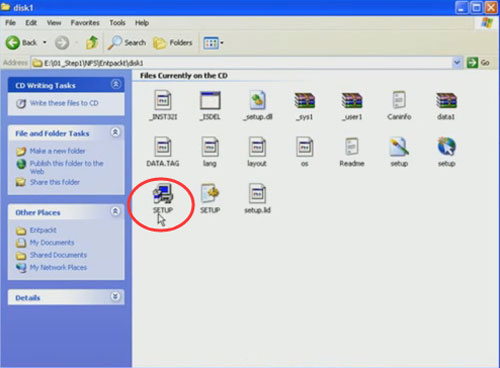Collapse the CD Writing Tasks panel
This screenshot has width=500, height=368.
116,84
